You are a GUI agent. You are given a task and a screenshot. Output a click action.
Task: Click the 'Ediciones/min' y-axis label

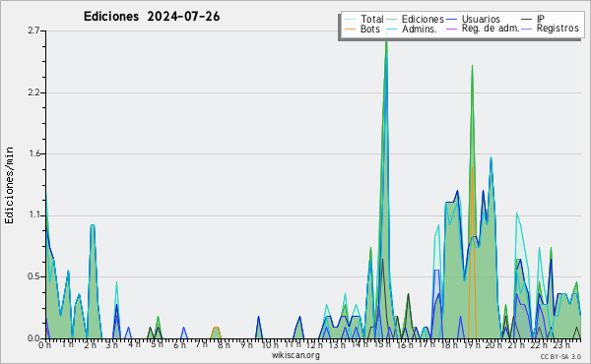(9, 185)
